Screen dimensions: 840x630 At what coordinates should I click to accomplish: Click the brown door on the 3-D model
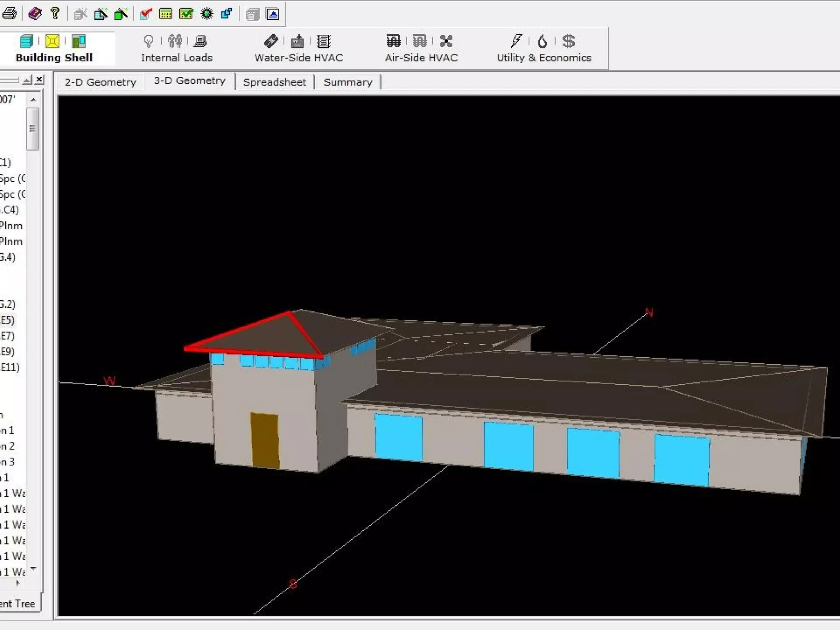point(265,440)
